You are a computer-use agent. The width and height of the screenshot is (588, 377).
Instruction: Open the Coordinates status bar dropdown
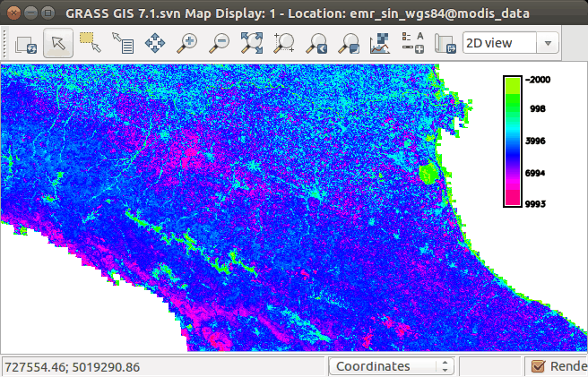(x=391, y=366)
